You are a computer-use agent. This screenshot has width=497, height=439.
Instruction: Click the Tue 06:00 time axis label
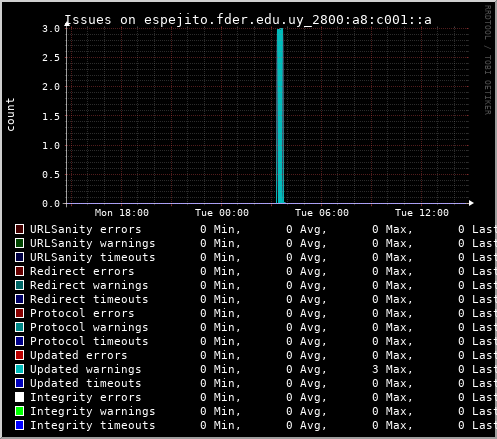pos(322,213)
